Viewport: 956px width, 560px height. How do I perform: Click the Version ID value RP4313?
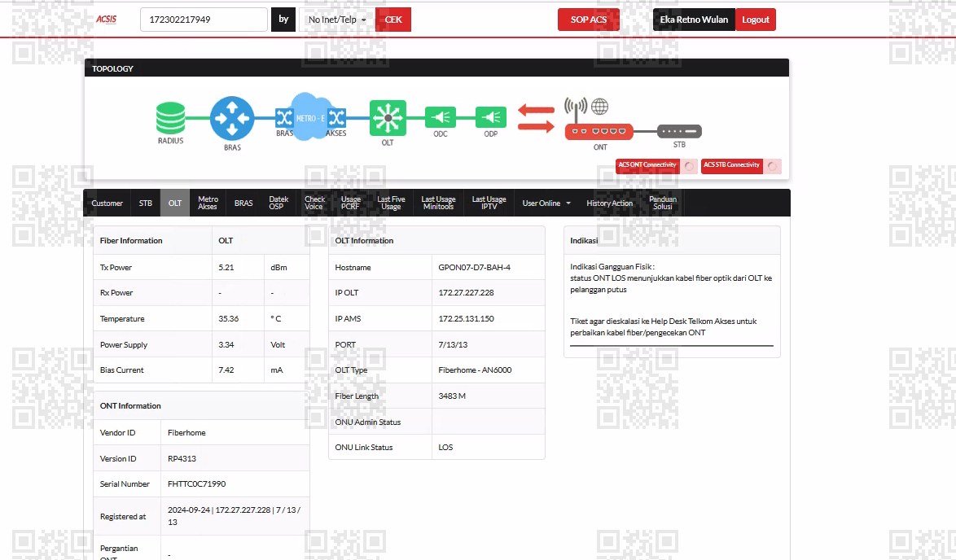pos(182,459)
